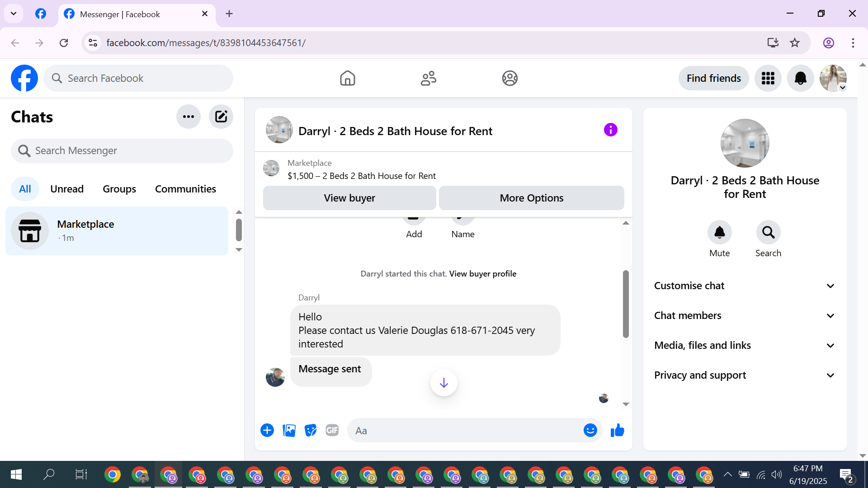Jump to latest message with down arrow

click(x=444, y=383)
